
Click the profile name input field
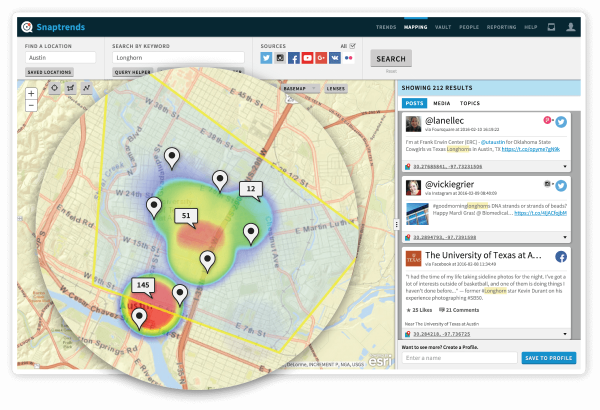point(460,358)
